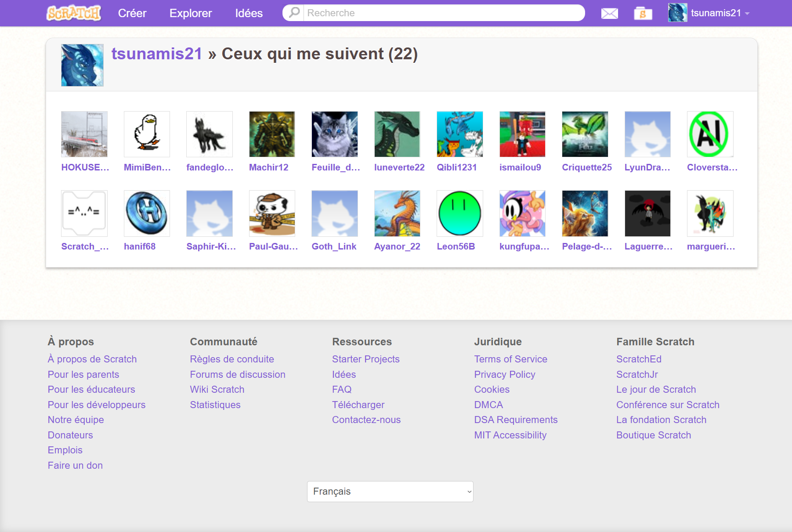
Task: Open the Idées navigation item
Action: point(249,13)
